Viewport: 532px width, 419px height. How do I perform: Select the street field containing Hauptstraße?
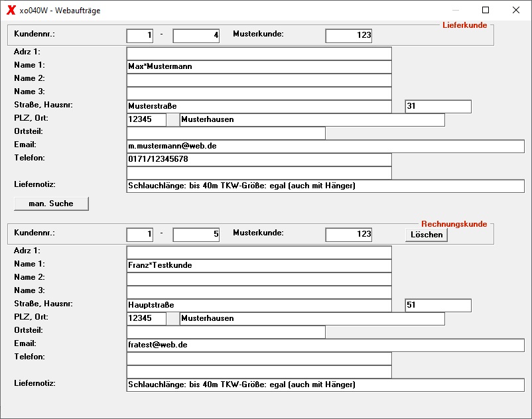point(259,306)
